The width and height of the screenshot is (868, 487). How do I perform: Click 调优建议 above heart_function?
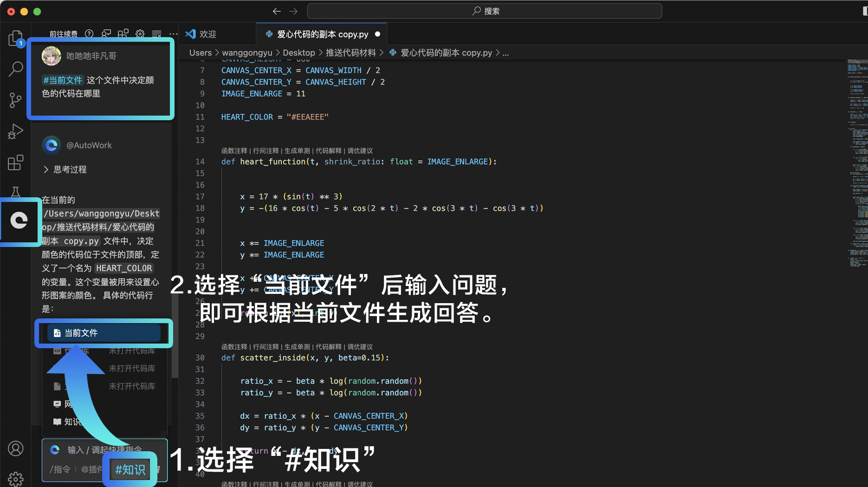360,151
